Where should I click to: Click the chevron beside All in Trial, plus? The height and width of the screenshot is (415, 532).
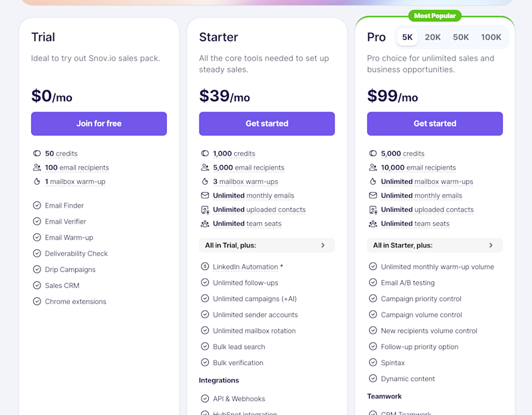(323, 245)
